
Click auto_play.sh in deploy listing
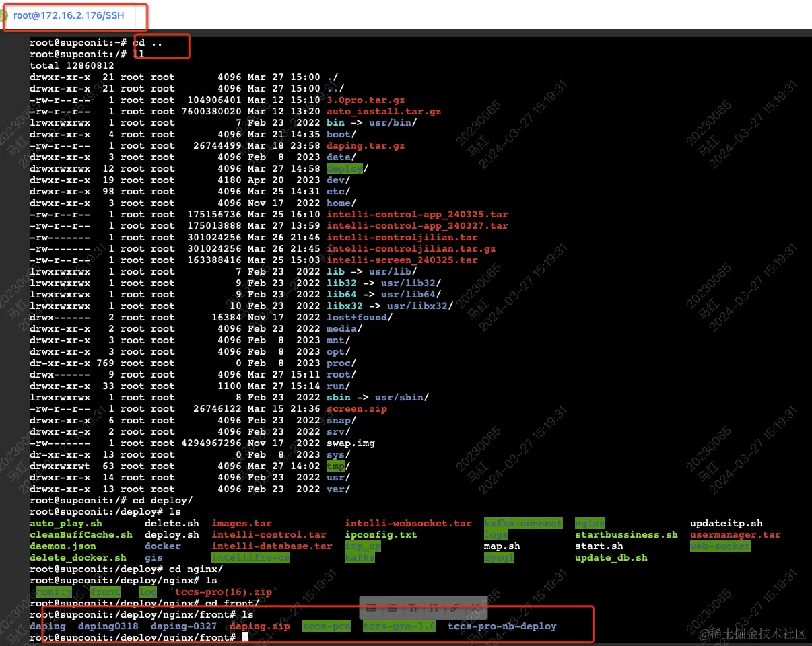pos(66,523)
